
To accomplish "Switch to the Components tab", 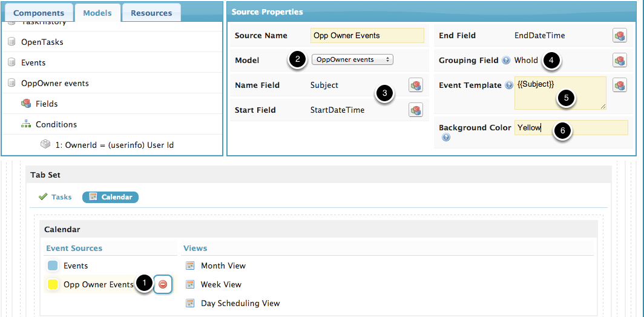I will [x=39, y=13].
